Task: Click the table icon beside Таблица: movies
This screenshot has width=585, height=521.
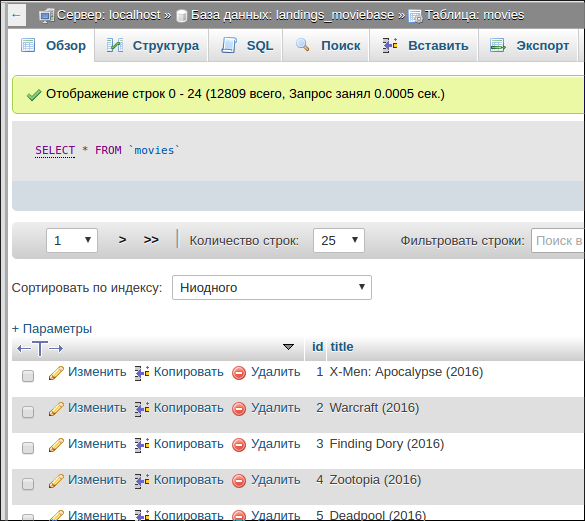Action: (x=415, y=16)
